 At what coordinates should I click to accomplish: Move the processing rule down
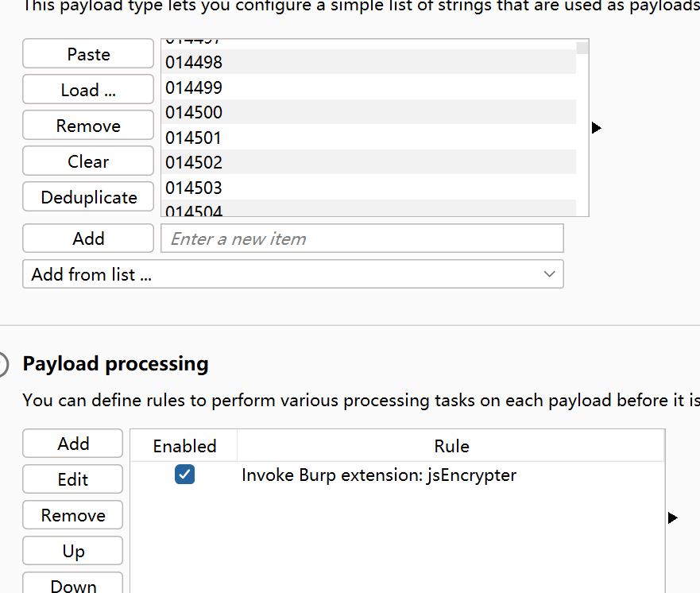pyautogui.click(x=73, y=585)
